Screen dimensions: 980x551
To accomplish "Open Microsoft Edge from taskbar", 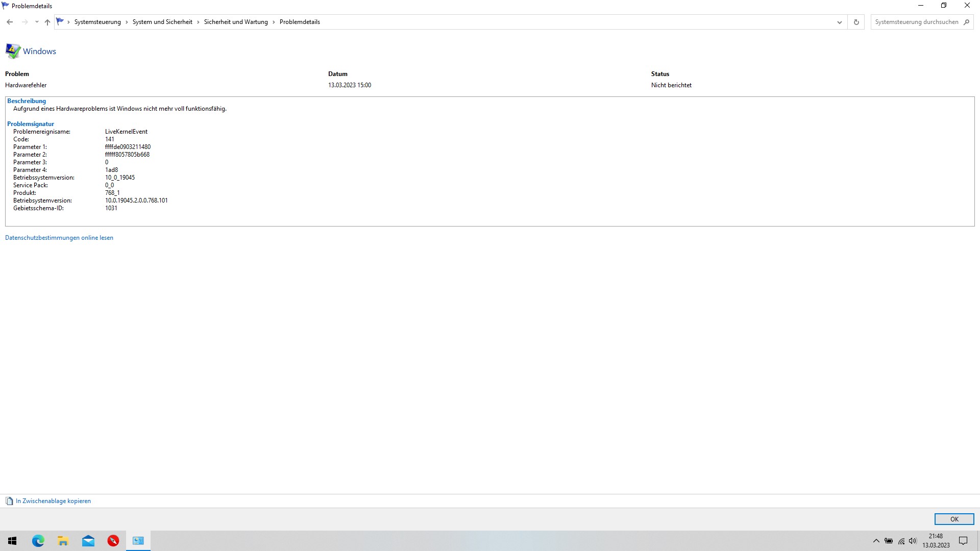I will click(38, 541).
